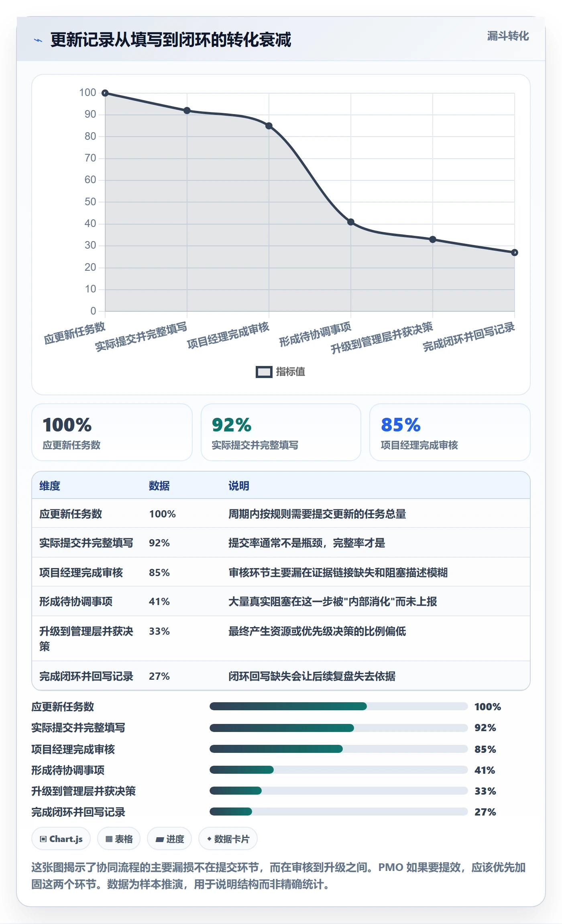
Task: Click the 完成闭环并回写记录 27% progress bar
Action: tap(338, 812)
